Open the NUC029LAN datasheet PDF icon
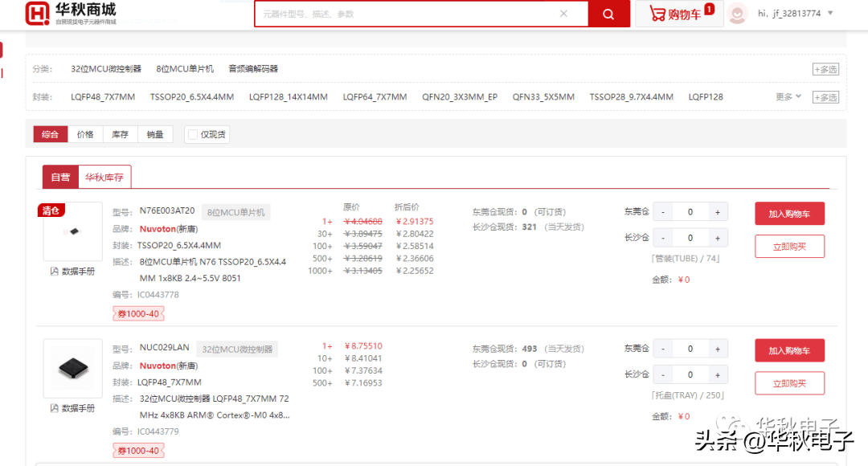This screenshot has width=868, height=466. (x=55, y=408)
